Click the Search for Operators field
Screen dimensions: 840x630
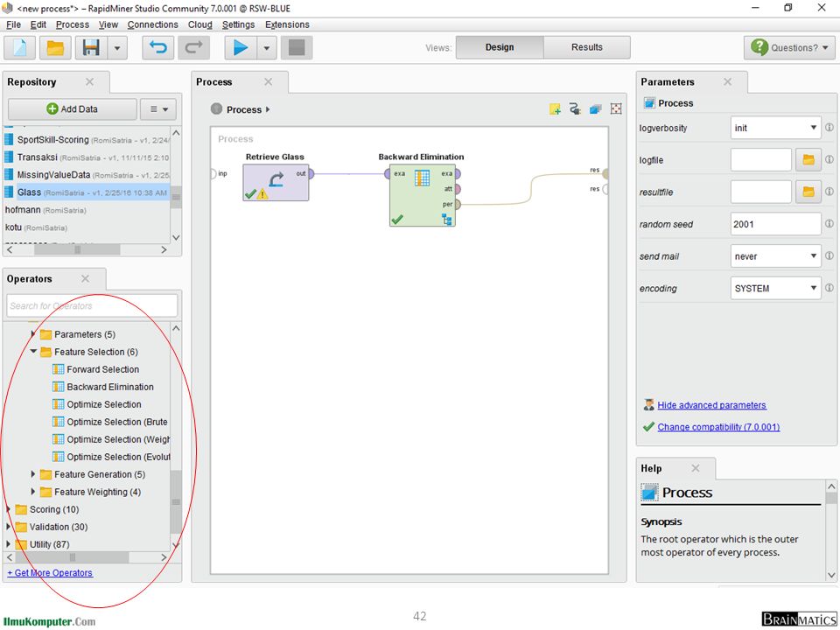coord(92,306)
